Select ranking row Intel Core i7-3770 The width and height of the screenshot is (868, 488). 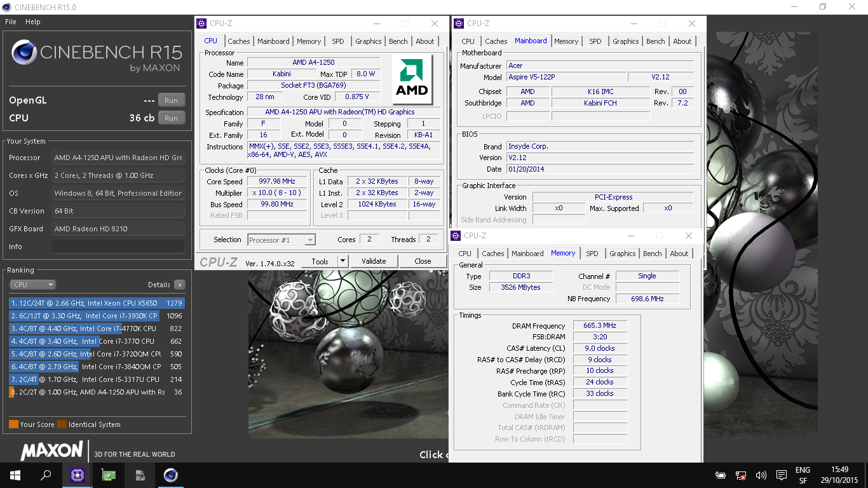click(97, 341)
